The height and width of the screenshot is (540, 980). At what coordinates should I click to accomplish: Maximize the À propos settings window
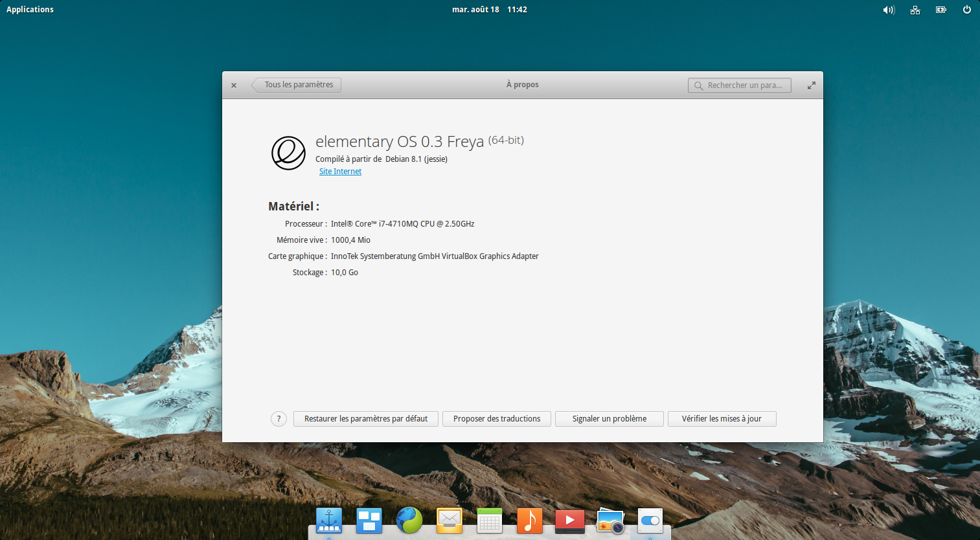pyautogui.click(x=811, y=85)
